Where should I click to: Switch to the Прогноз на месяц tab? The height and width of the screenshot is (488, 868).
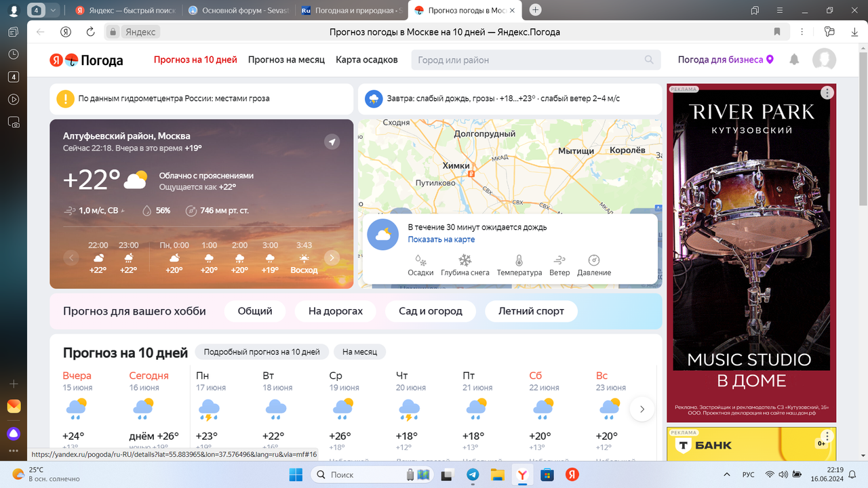[286, 60]
